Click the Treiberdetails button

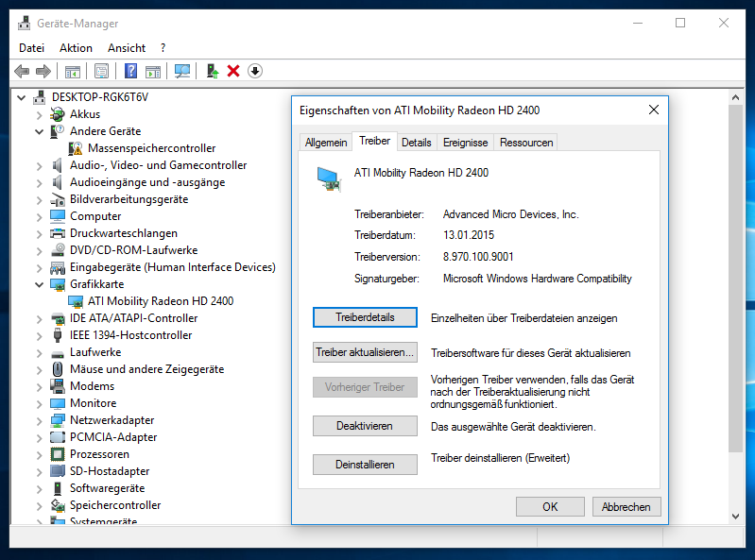coord(365,317)
